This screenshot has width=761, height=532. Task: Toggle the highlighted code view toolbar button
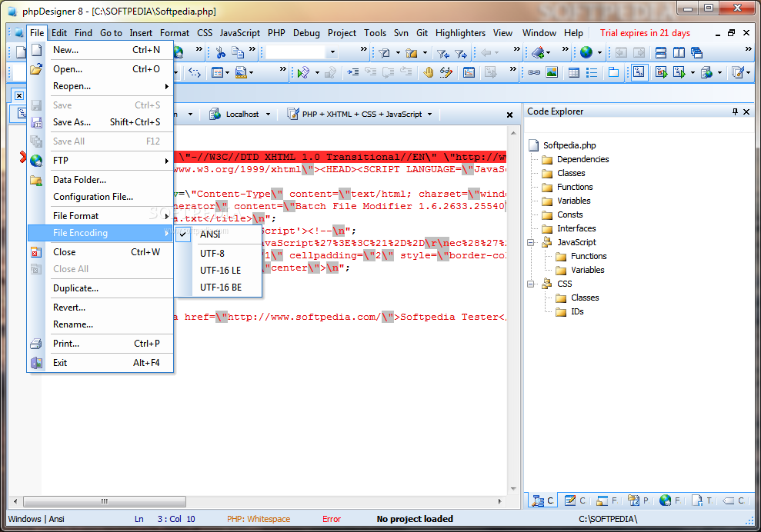[639, 73]
